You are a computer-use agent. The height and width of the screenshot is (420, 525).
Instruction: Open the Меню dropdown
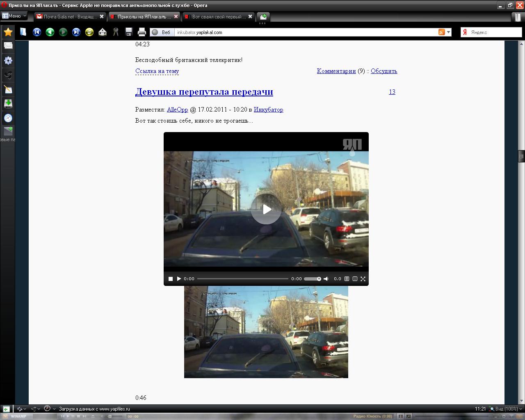[x=14, y=16]
